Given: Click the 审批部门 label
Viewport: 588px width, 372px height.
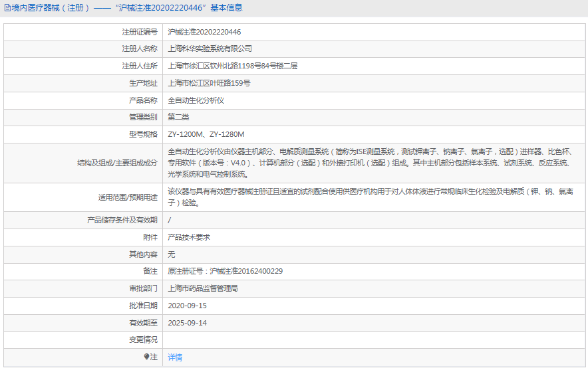Looking at the screenshot, I should [x=143, y=288].
